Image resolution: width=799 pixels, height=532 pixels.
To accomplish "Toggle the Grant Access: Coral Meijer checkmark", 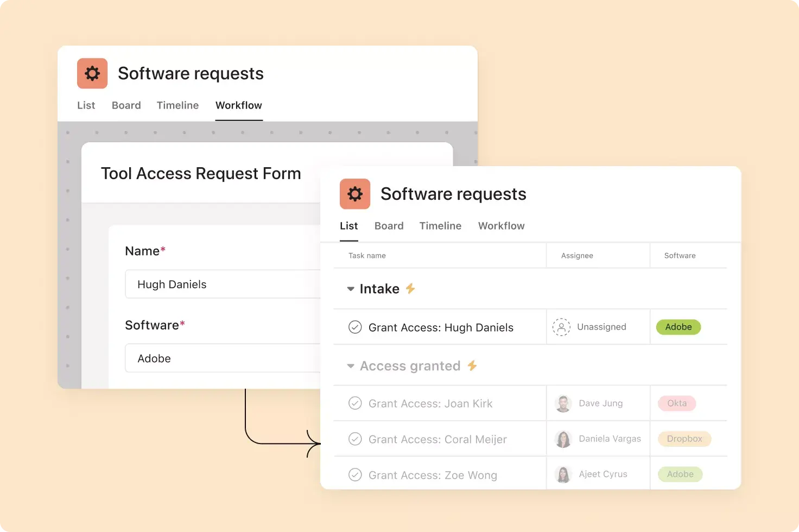I will tap(355, 439).
